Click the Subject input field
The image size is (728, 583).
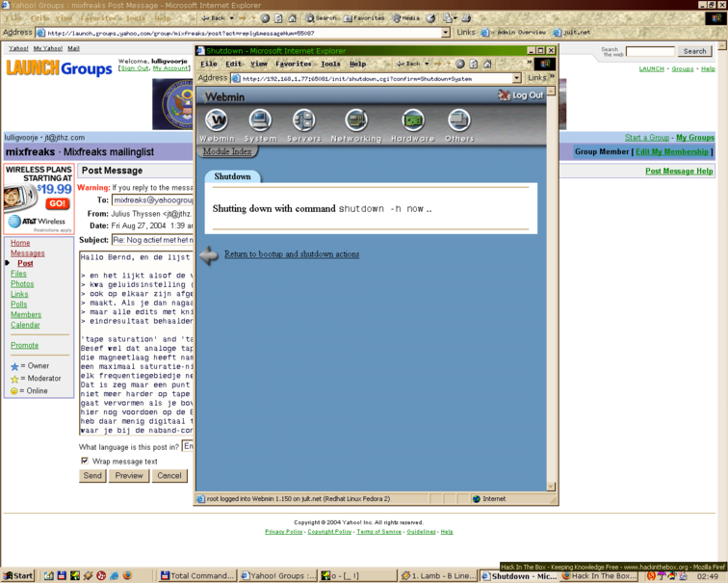coord(152,240)
